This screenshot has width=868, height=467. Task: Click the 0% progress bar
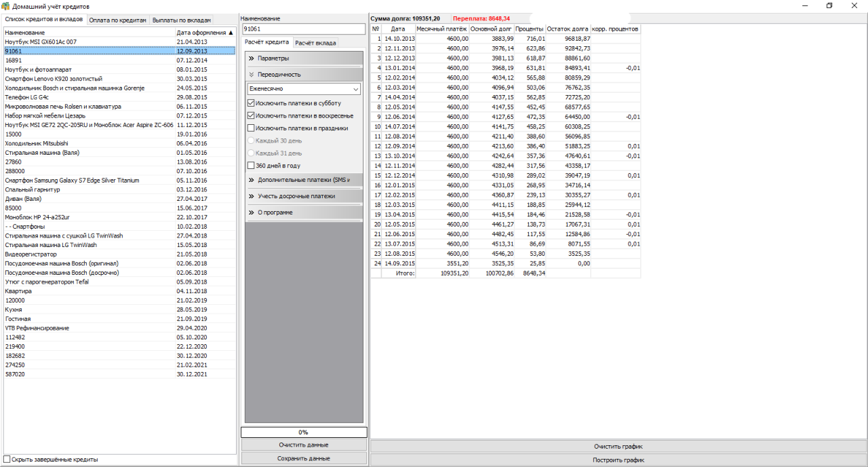(x=304, y=432)
